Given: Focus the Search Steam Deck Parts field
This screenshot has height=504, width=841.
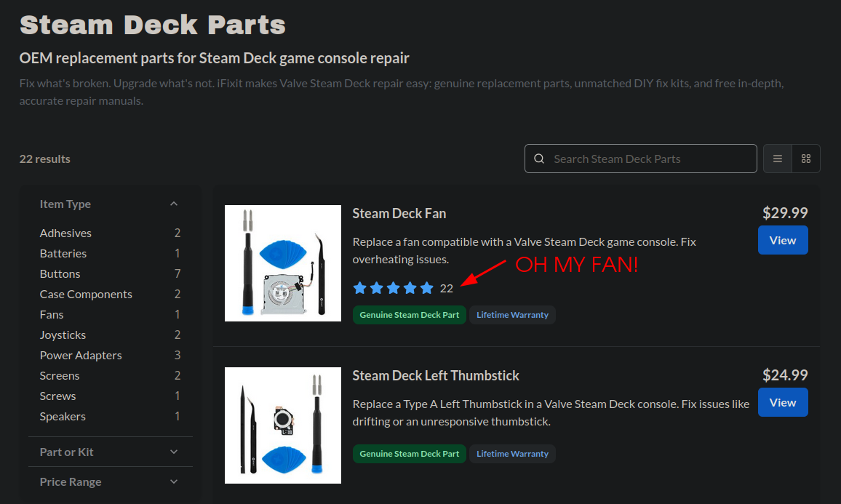Looking at the screenshot, I should point(640,159).
